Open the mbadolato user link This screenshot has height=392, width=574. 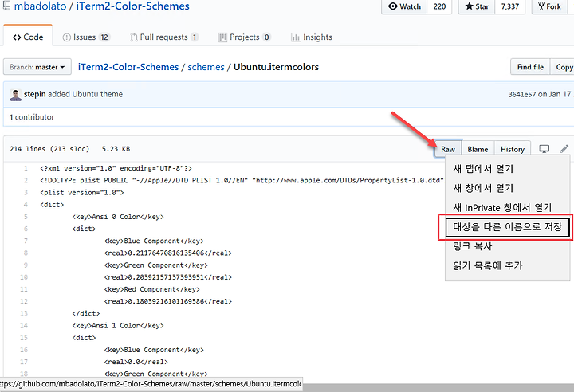click(41, 6)
